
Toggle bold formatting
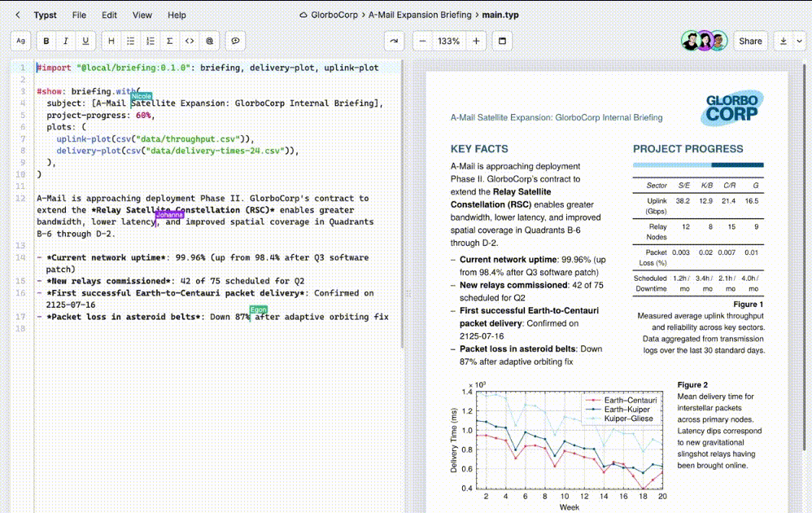click(x=45, y=41)
